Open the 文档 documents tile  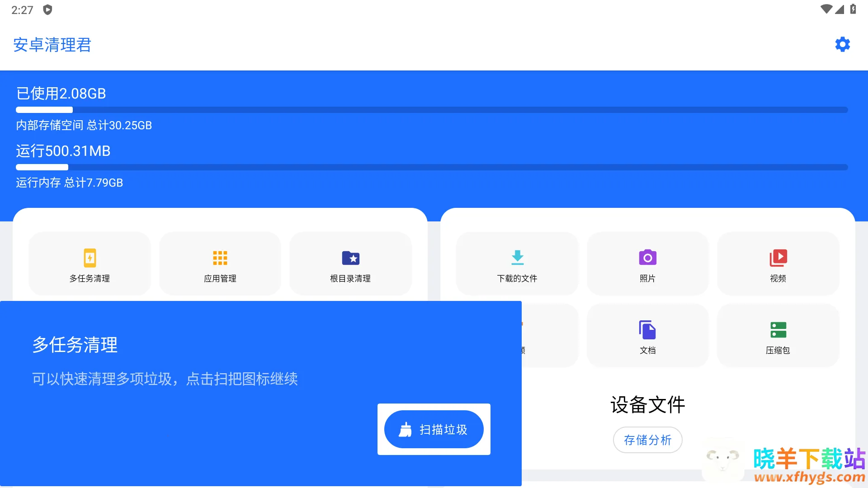[x=647, y=336]
